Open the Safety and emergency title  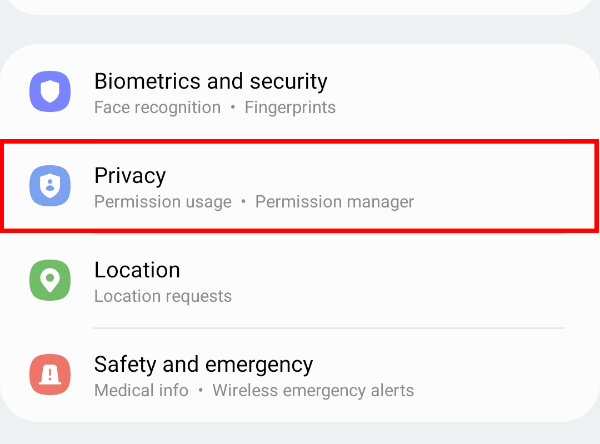[x=203, y=364]
